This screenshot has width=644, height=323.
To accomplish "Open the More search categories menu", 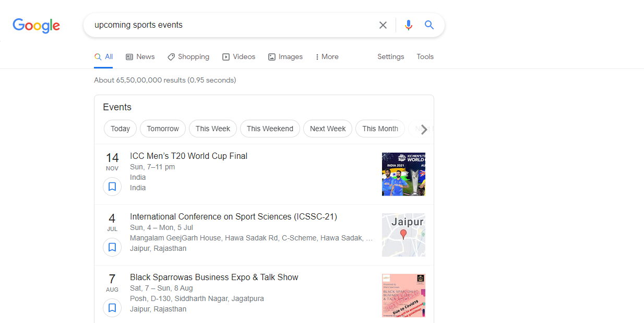I will 327,56.
